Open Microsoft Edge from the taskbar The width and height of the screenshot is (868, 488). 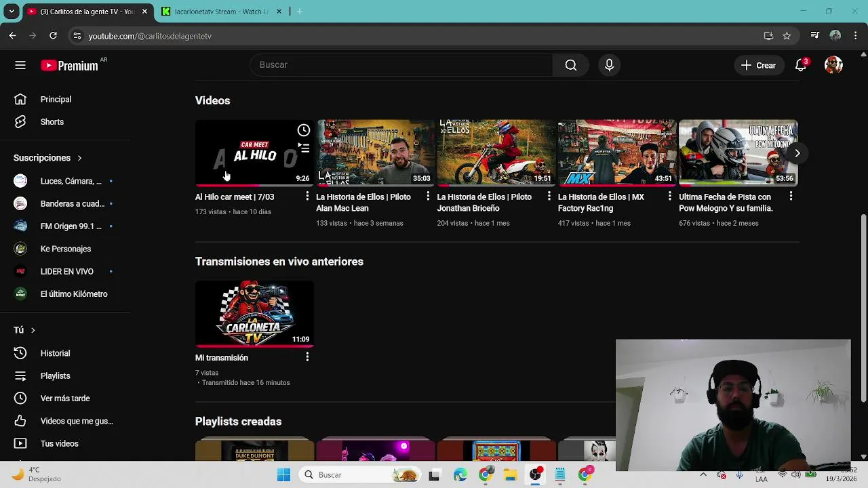[460, 475]
